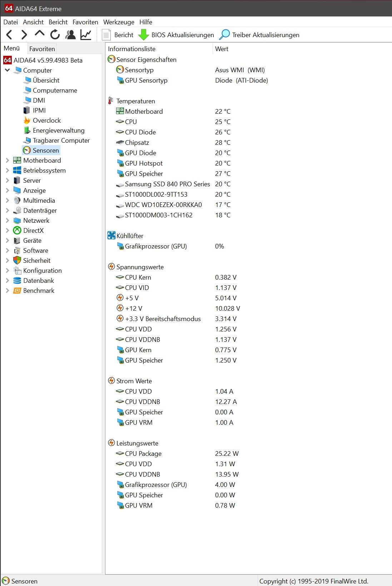This screenshot has height=586, width=392.
Task: Open the user profile toolbar icon
Action: [70, 35]
